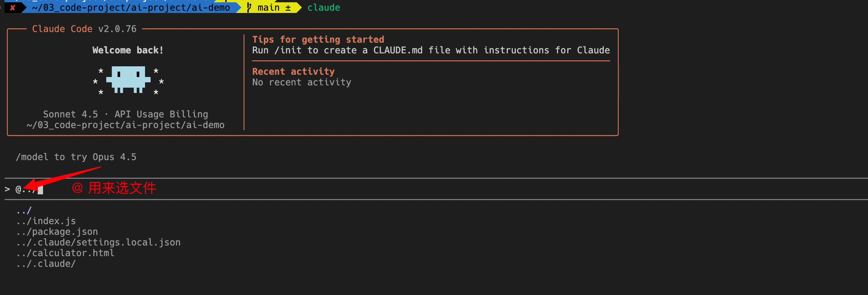Click the green claude command text
Image resolution: width=868 pixels, height=295 pixels.
coord(324,8)
